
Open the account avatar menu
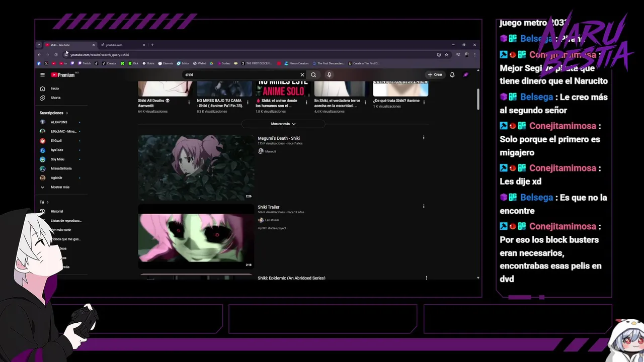point(466,75)
